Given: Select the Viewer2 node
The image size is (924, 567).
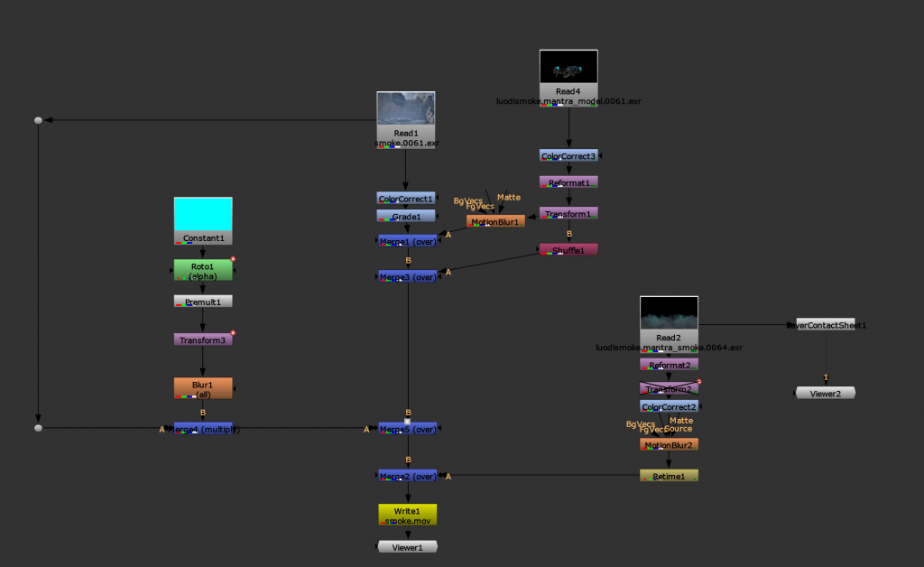Looking at the screenshot, I should (826, 393).
